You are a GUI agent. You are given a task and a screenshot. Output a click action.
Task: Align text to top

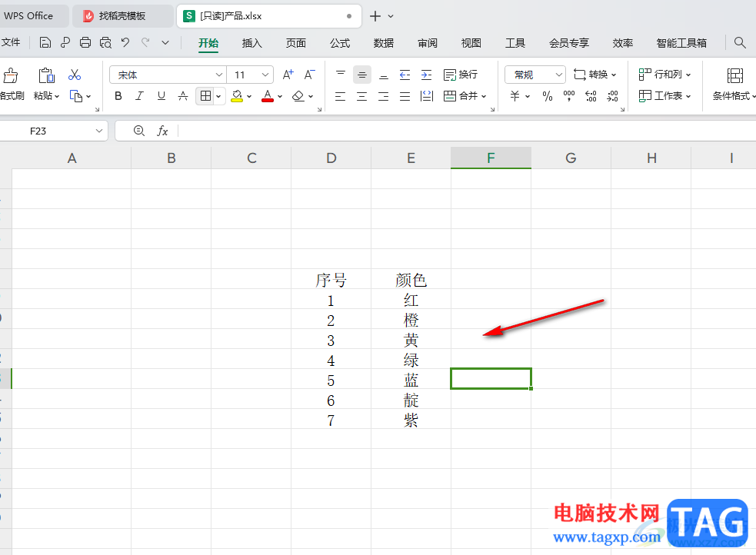[341, 75]
